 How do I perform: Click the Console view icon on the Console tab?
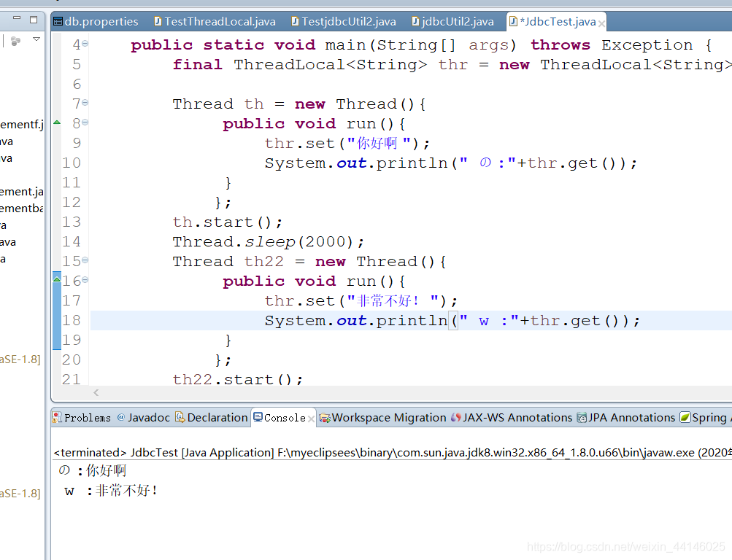tap(257, 418)
